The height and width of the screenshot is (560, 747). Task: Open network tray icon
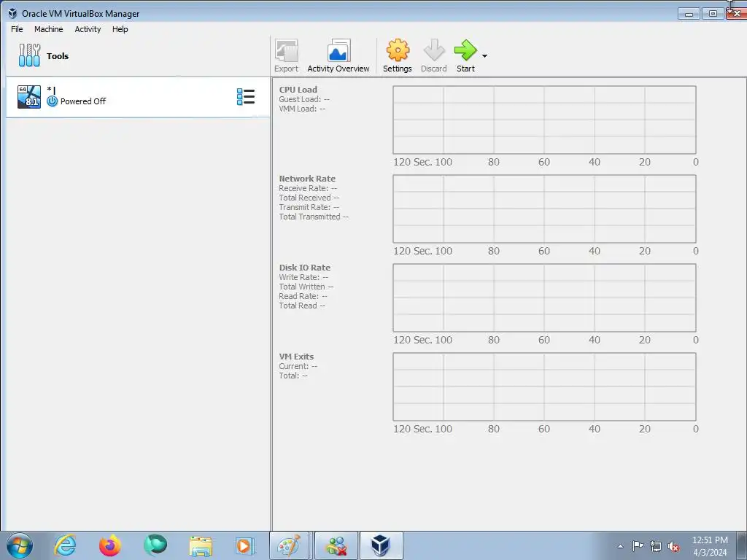pyautogui.click(x=656, y=546)
